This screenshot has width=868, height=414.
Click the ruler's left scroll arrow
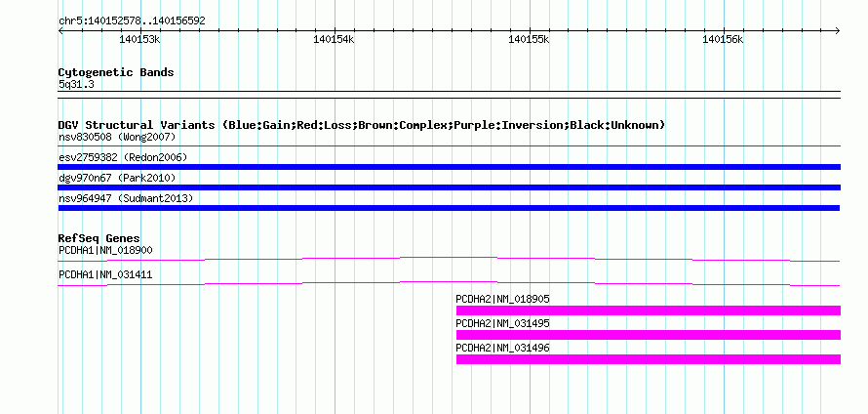coord(60,30)
